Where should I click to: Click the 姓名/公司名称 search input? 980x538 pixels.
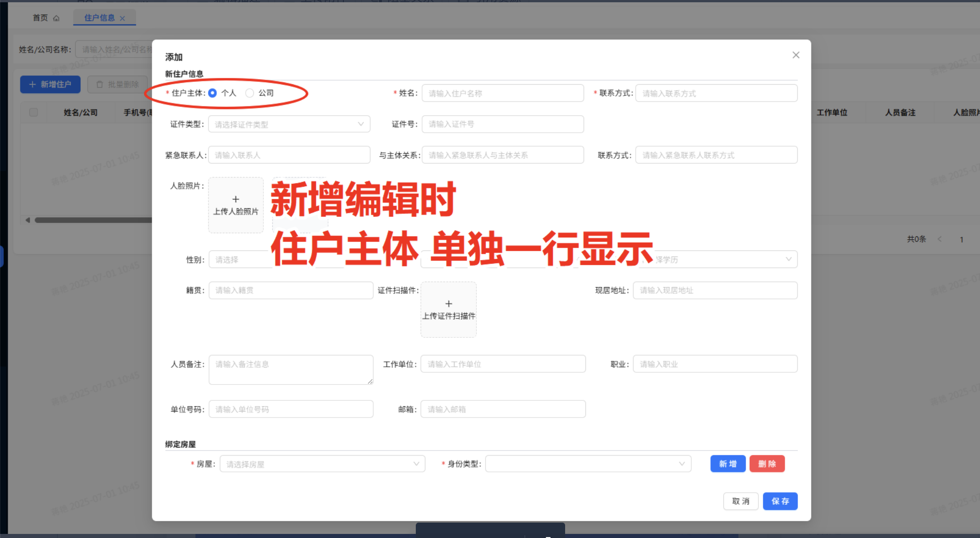click(114, 49)
